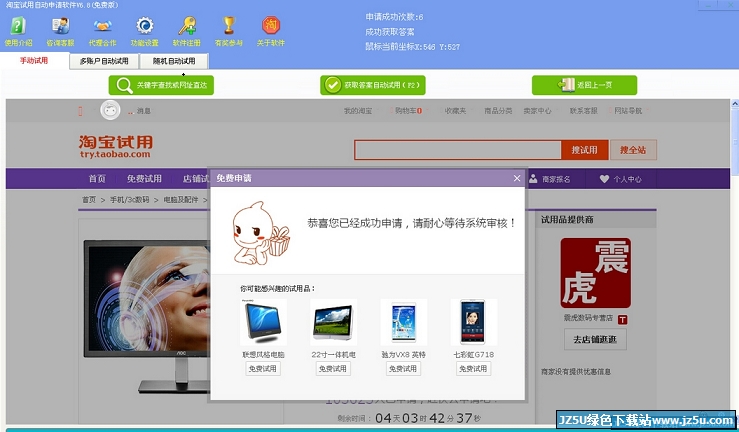Click the AOC monitor product image
The height and width of the screenshot is (432, 739).
147,317
